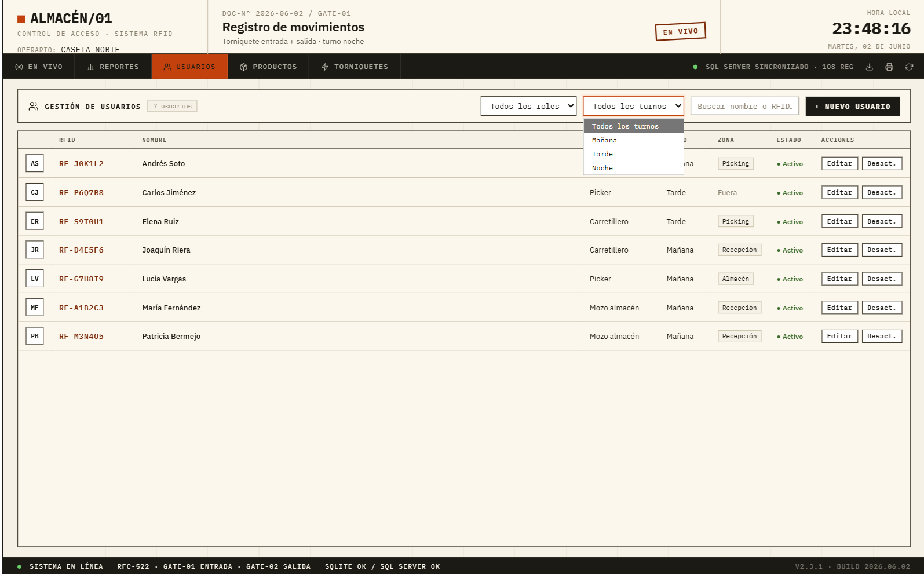Click the ZONA column header
Image resolution: width=924 pixels, height=574 pixels.
click(x=726, y=140)
